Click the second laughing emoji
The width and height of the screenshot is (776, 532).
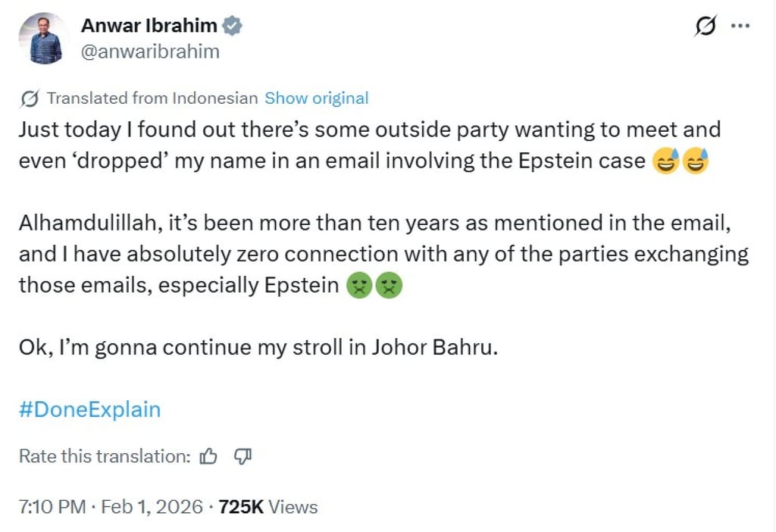pyautogui.click(x=694, y=161)
